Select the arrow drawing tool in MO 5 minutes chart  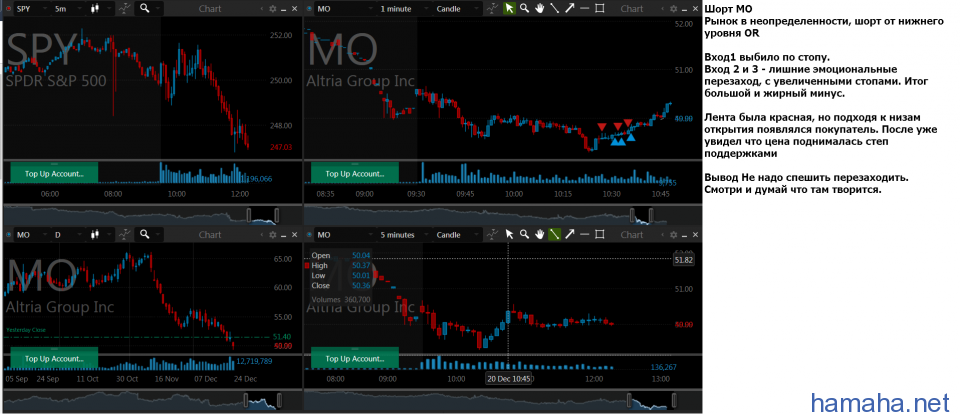tap(569, 235)
